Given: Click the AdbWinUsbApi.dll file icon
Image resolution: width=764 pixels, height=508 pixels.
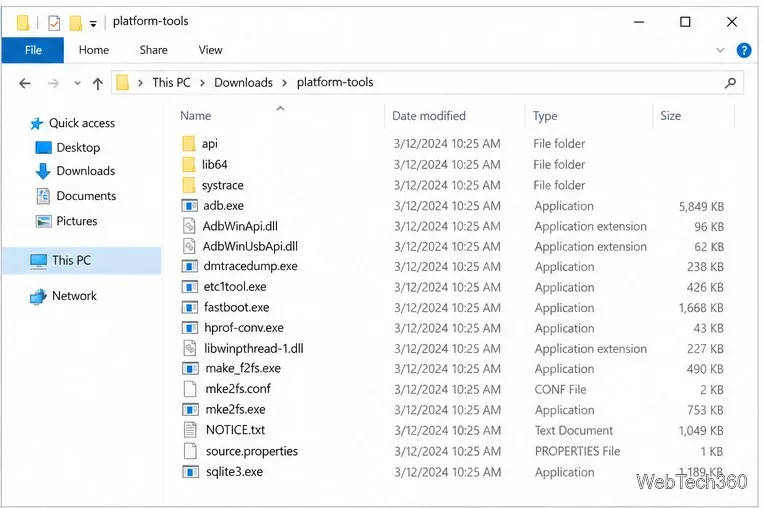Looking at the screenshot, I should [189, 246].
